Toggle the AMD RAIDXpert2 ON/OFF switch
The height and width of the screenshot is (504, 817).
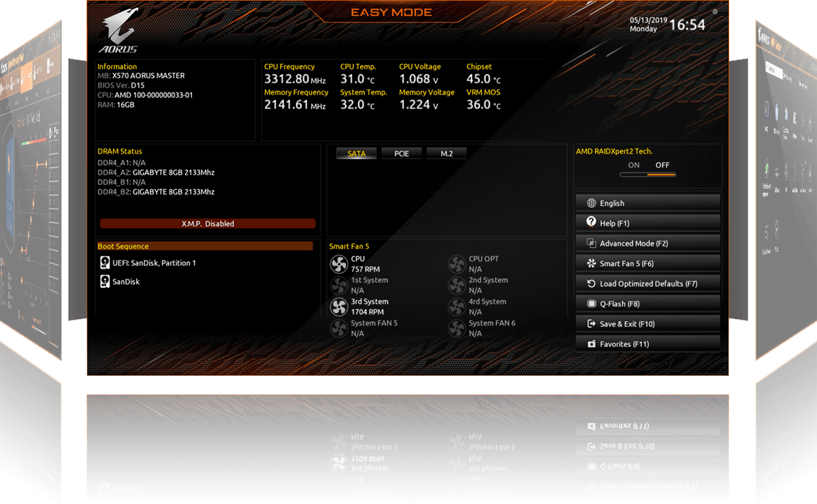[647, 175]
